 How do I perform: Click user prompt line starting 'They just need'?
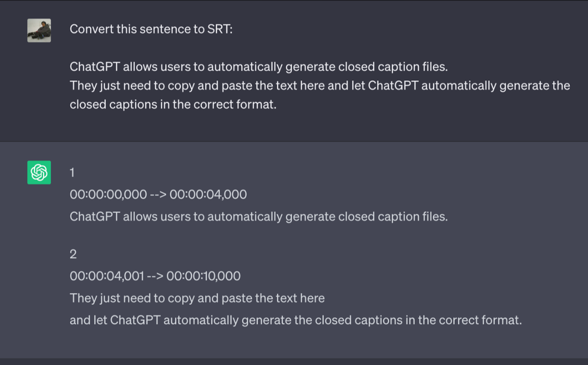point(319,86)
